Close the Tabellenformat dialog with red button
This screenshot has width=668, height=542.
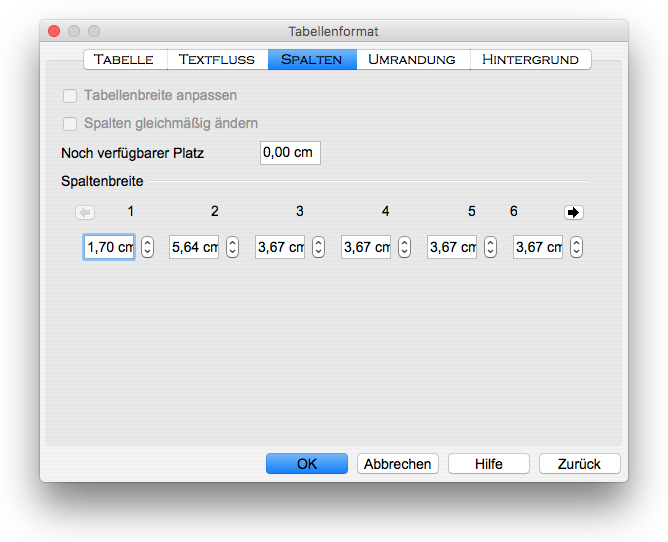point(54,31)
